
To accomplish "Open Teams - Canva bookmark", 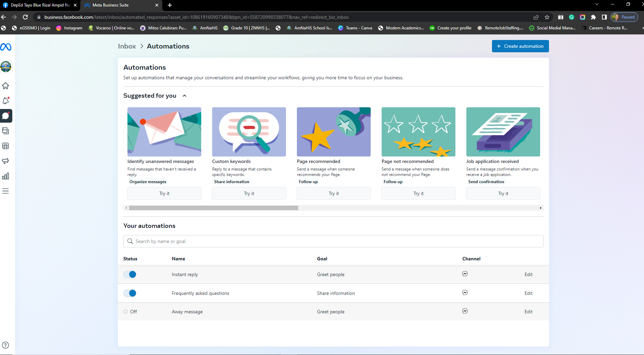I will point(355,28).
